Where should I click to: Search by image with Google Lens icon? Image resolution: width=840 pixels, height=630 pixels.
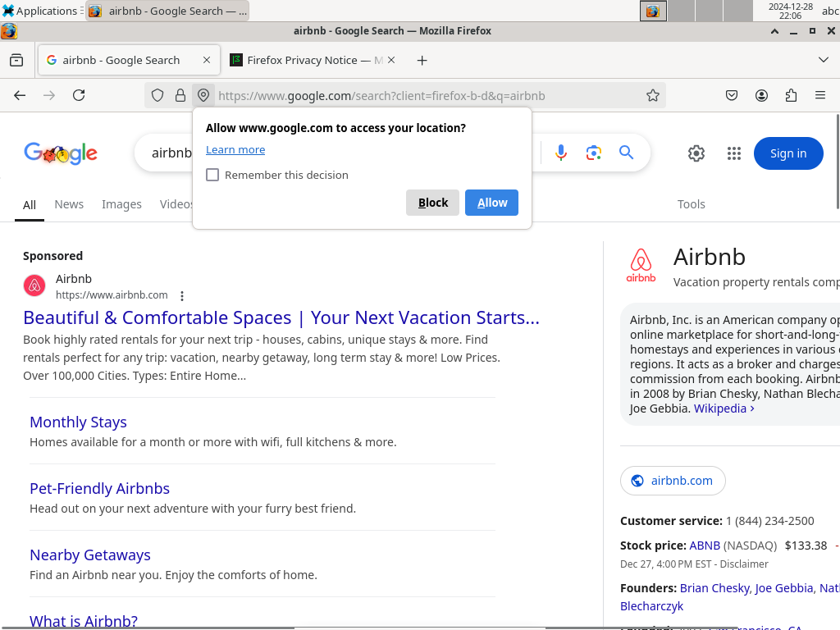coord(594,153)
